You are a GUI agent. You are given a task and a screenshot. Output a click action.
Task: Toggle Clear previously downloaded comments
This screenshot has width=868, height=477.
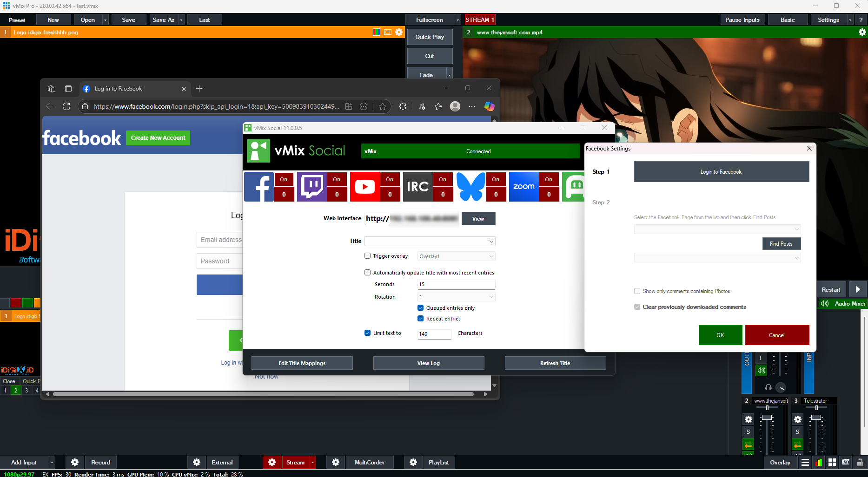pos(637,307)
